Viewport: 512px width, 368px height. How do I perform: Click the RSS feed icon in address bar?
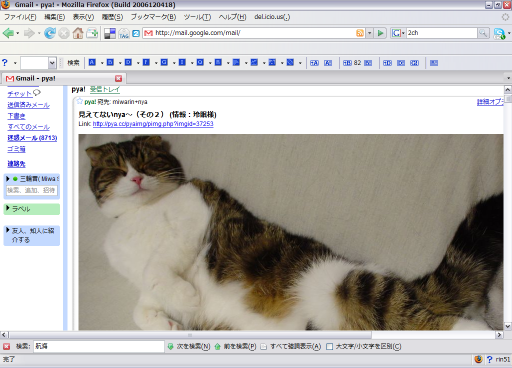point(360,33)
